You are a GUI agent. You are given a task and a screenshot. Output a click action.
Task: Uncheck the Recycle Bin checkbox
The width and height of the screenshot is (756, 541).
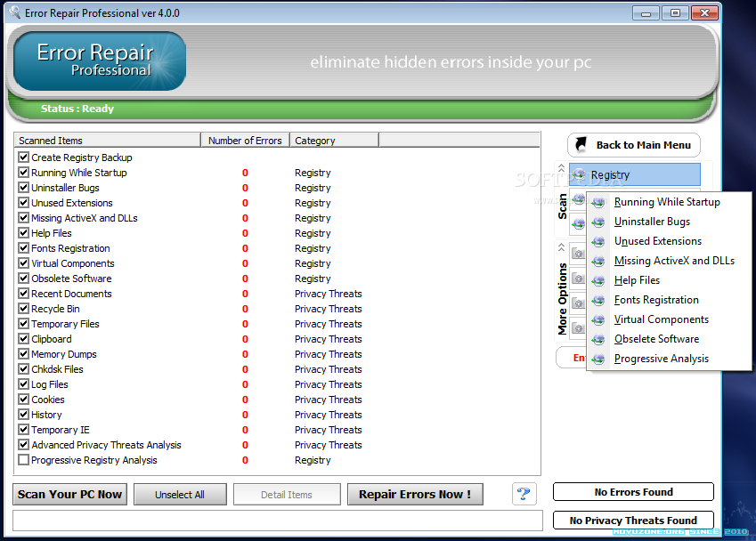click(x=24, y=309)
